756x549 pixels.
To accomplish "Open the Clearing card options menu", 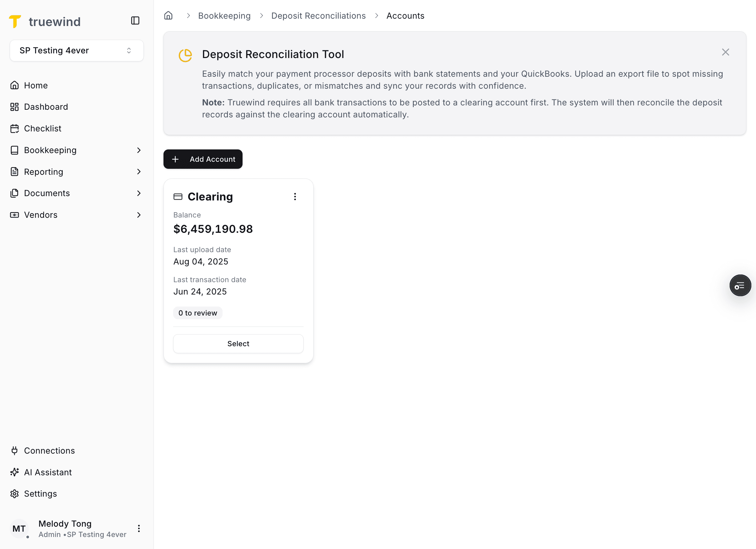I will [295, 196].
